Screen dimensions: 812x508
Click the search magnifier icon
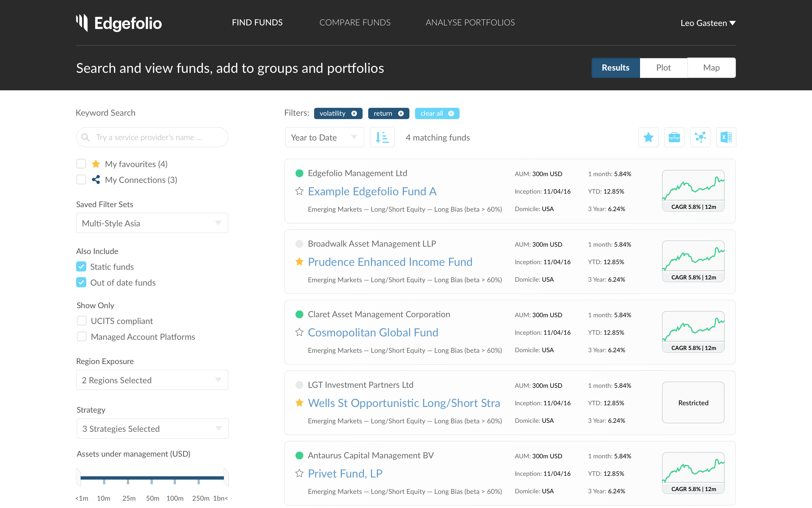click(x=85, y=137)
